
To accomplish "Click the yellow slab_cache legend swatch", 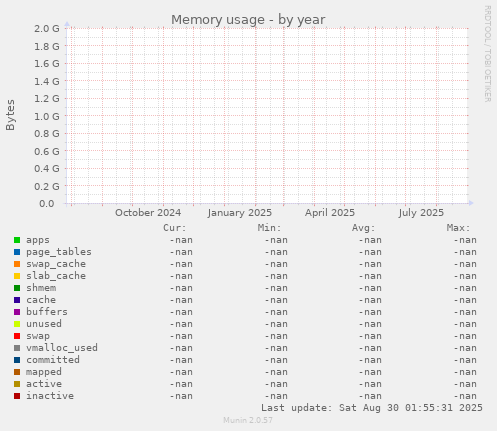I will 17,276.
